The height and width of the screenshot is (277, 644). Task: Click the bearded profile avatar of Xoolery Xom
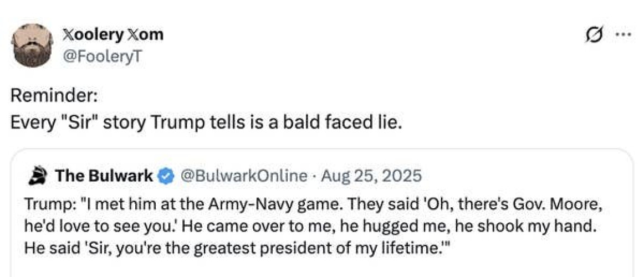(x=33, y=45)
